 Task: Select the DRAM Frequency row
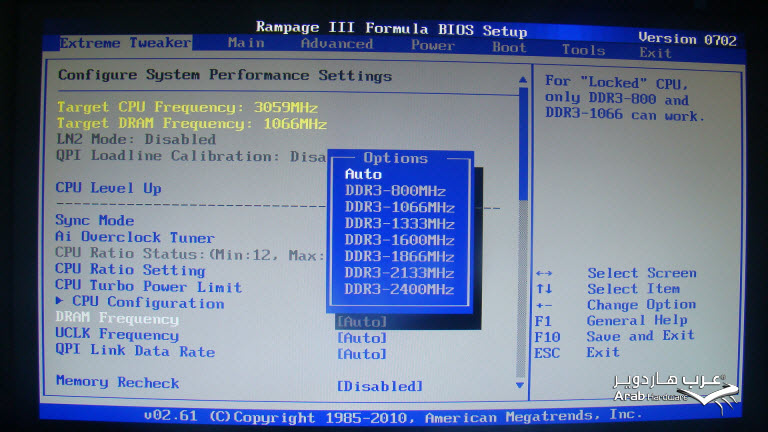coord(117,318)
